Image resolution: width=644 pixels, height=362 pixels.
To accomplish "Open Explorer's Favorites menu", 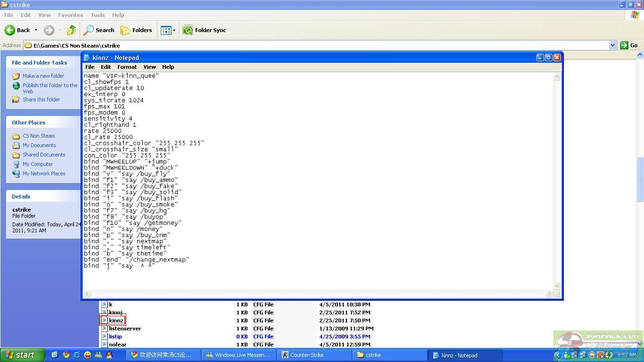I will click(70, 15).
